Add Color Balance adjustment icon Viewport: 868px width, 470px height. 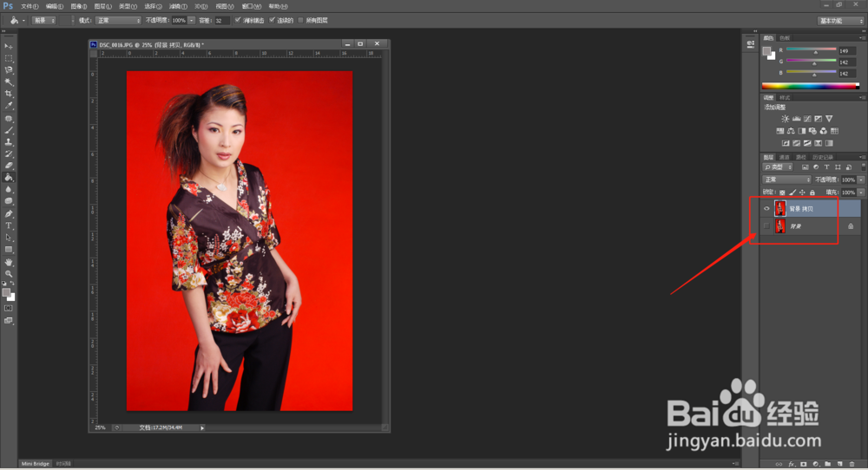791,131
